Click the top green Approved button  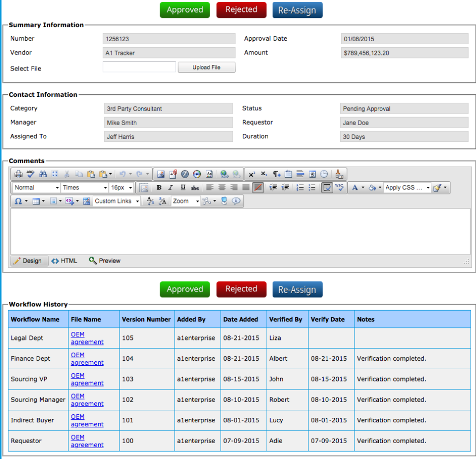pyautogui.click(x=184, y=10)
